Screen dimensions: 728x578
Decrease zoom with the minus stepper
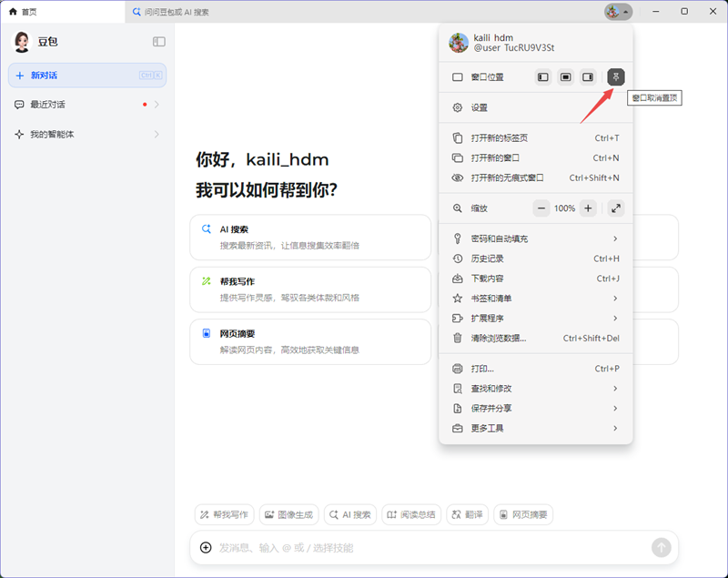tap(540, 208)
